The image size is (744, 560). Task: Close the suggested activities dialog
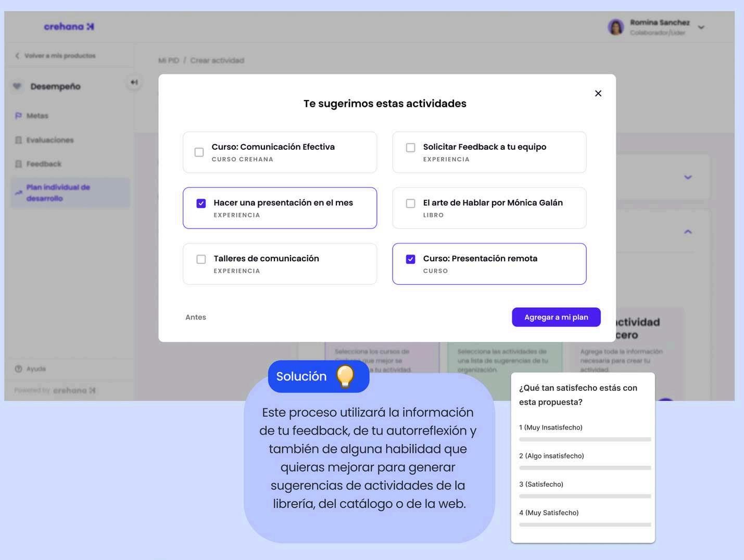(x=598, y=93)
